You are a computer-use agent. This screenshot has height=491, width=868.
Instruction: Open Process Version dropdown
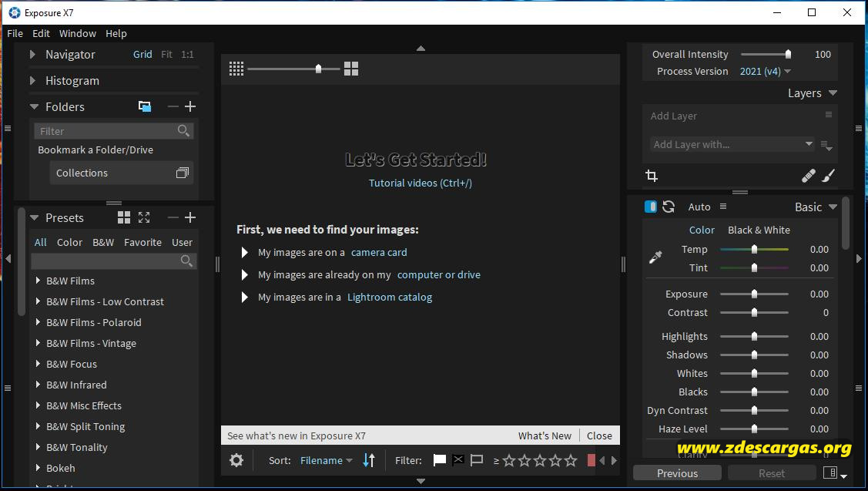click(x=765, y=71)
